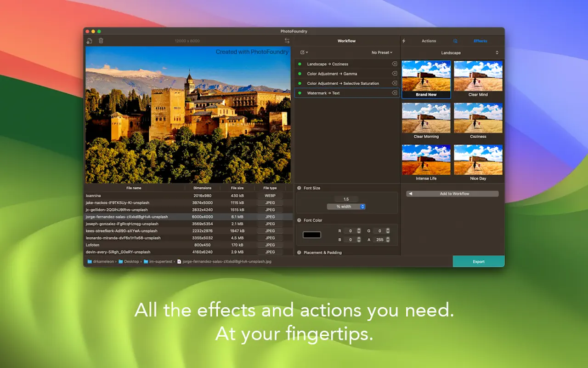Click the swap arrows icon above the preview
The width and height of the screenshot is (588, 368).
tap(287, 41)
